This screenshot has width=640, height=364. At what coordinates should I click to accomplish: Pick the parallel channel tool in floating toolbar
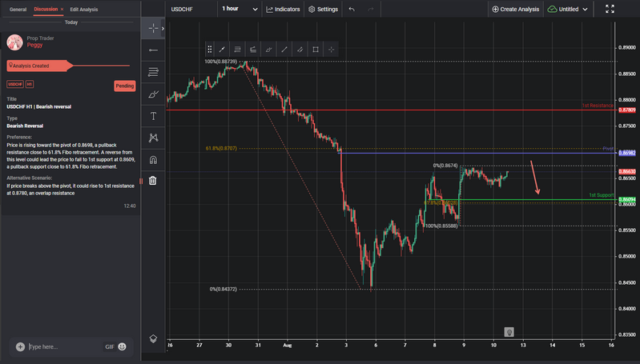tap(300, 50)
